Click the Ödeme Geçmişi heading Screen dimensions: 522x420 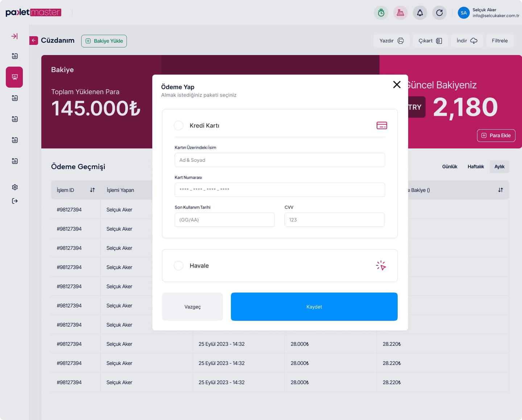[x=78, y=167]
